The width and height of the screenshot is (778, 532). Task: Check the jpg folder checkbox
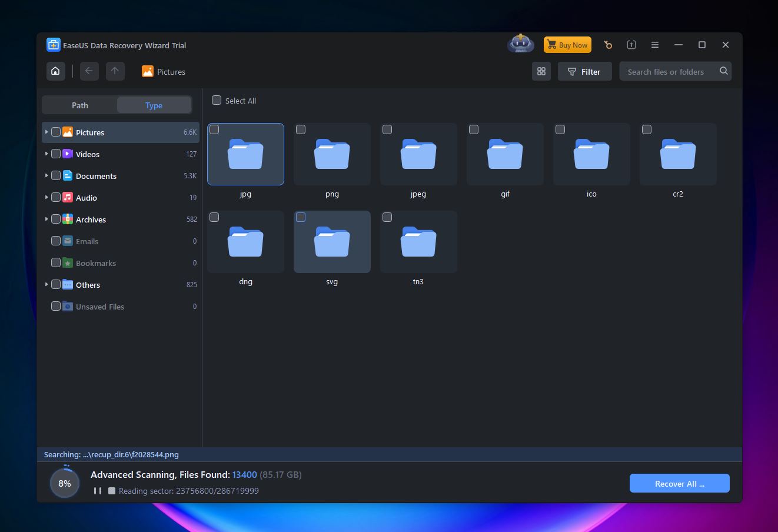tap(214, 129)
